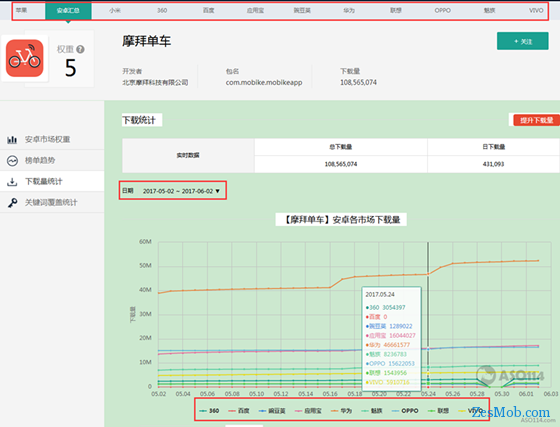Toggle the OPPO series in chart legend
The height and width of the screenshot is (427, 560).
click(x=405, y=411)
